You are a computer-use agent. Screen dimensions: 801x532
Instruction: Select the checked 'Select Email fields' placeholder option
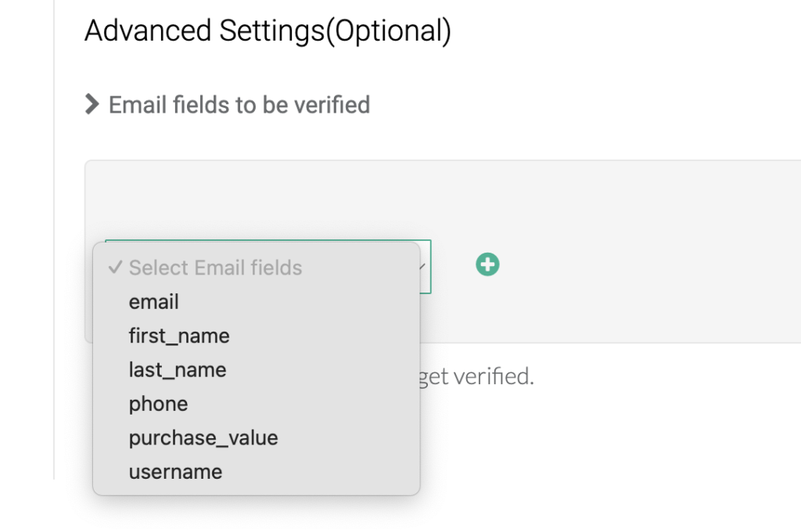point(257,268)
